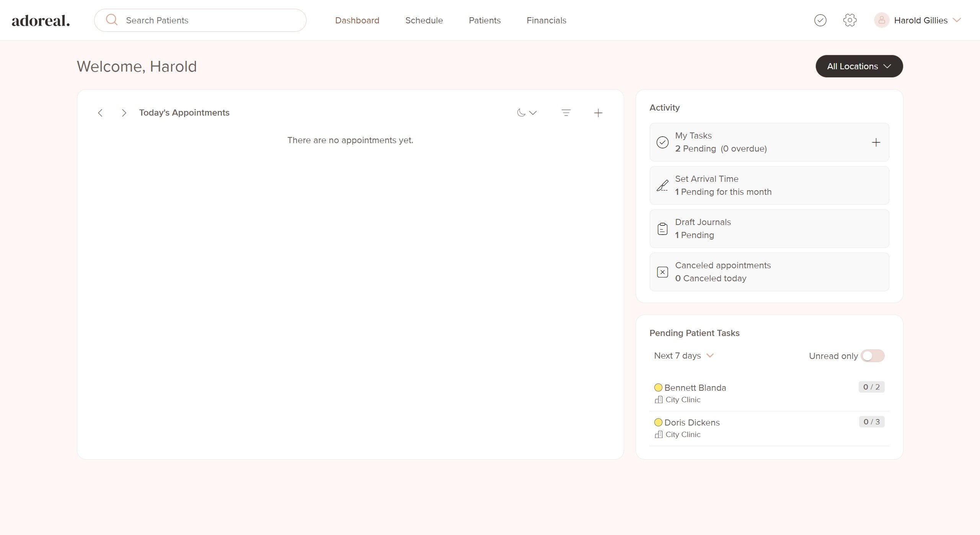Screen dimensions: 980x535
Task: Open appointments filter icon
Action: (x=566, y=113)
